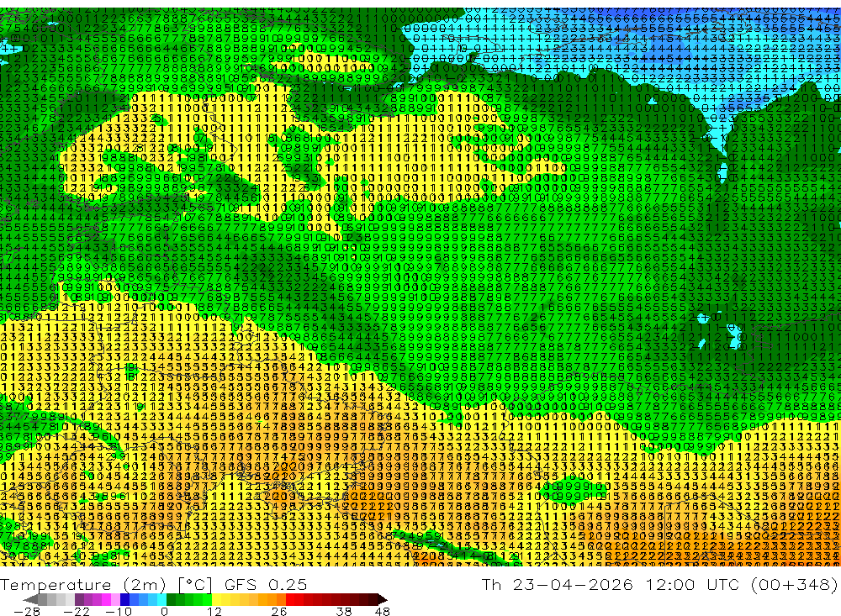This screenshot has width=841, height=616.
Task: Click the dark maroon right arrow end of the color scale
Action: [x=383, y=599]
